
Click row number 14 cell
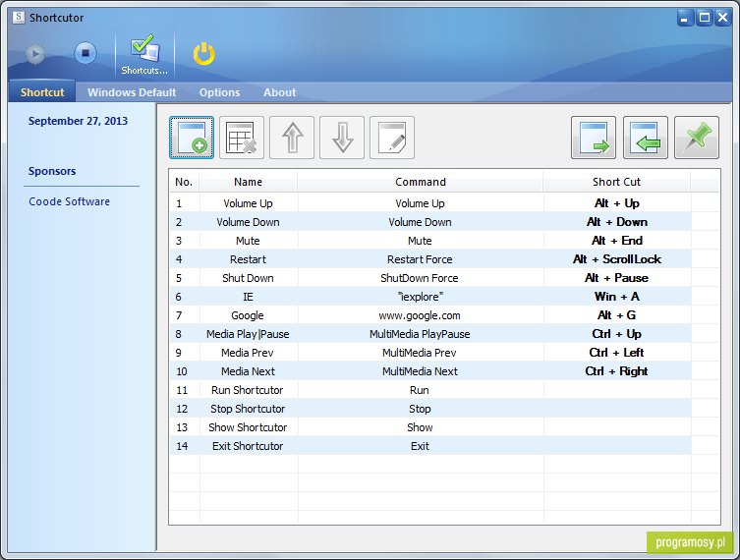click(185, 446)
